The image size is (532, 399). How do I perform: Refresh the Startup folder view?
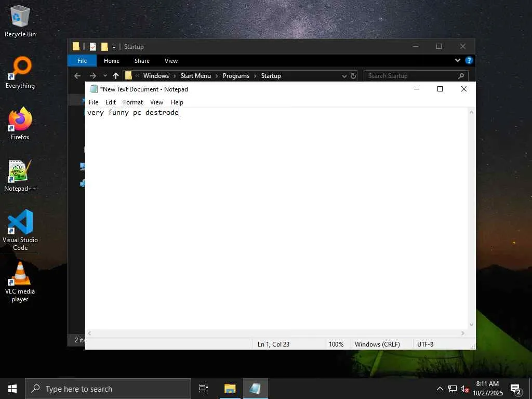(x=353, y=76)
